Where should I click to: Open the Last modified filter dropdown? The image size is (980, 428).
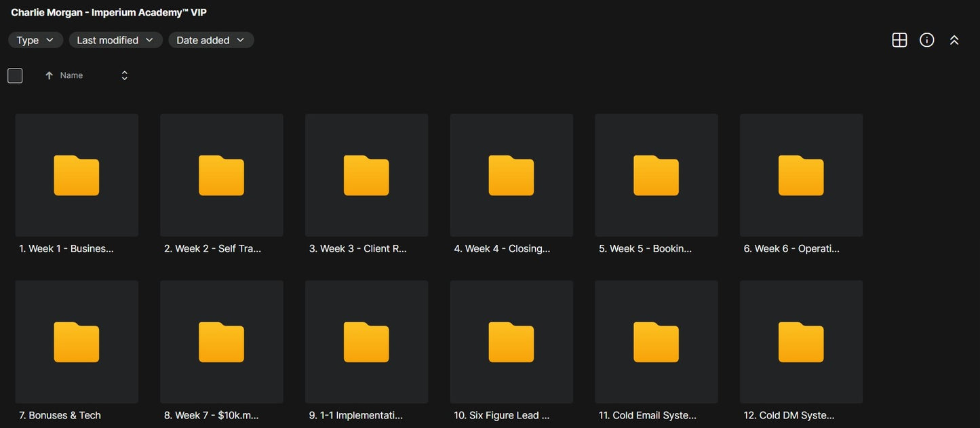[x=115, y=40]
